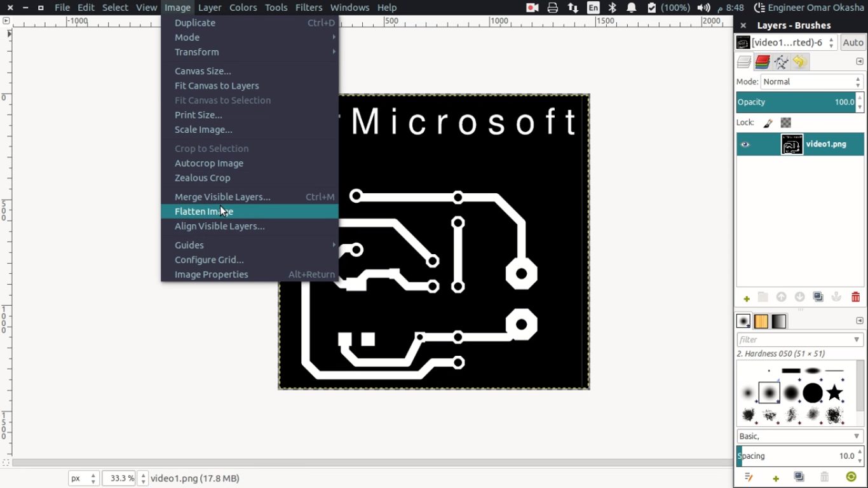Open Configure Grid entry

250,260
